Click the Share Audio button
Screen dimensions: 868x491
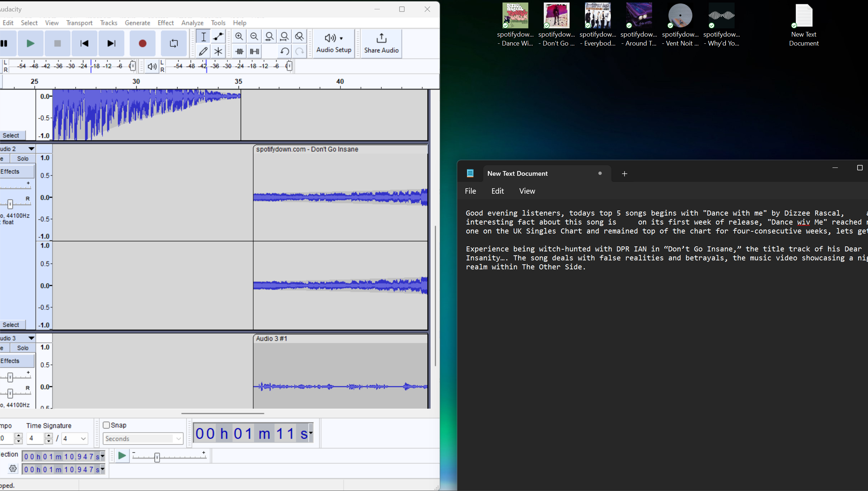pos(381,43)
